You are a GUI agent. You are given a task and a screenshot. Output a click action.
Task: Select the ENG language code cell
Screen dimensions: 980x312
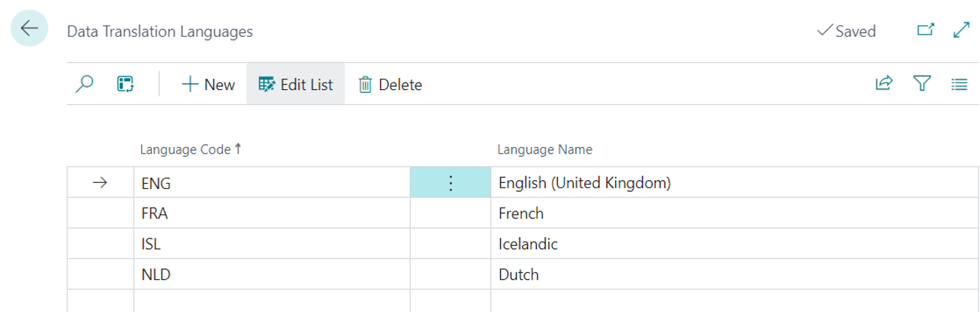point(270,182)
